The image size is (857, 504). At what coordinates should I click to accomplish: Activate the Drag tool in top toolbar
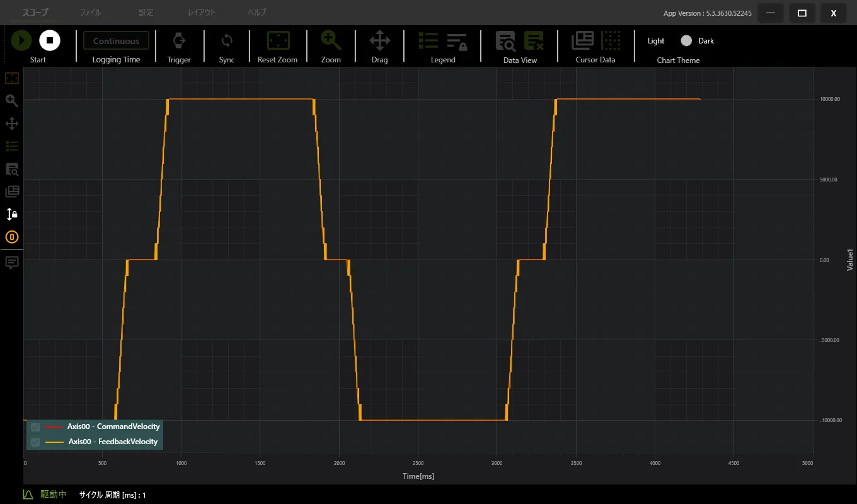[x=379, y=41]
